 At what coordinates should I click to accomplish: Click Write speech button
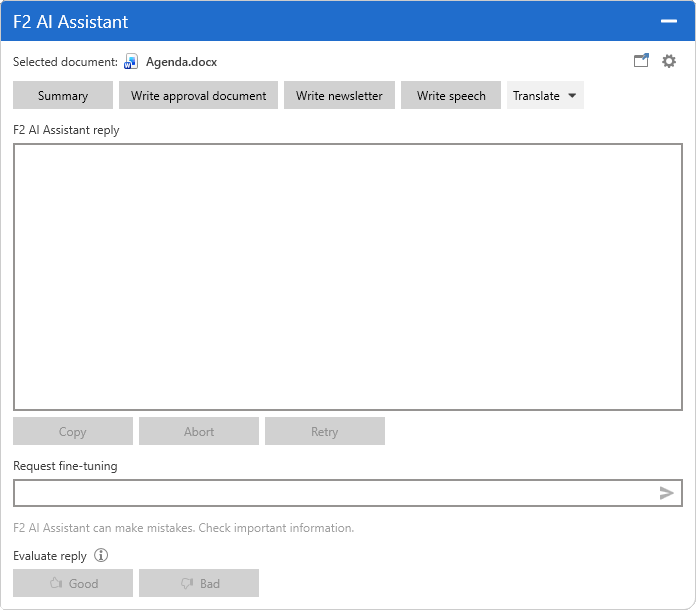tap(451, 95)
